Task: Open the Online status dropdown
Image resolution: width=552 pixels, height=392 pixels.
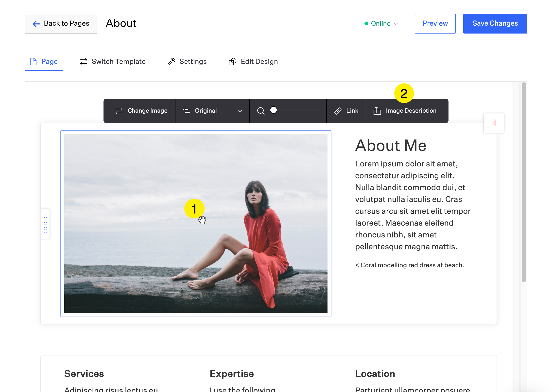Action: pos(381,23)
